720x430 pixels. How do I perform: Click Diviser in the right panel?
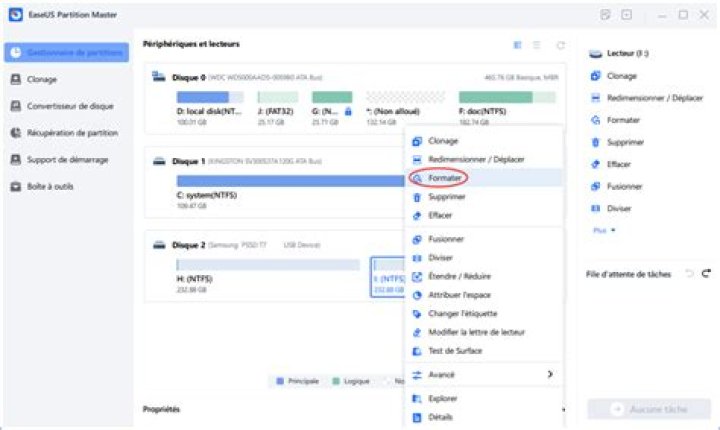pos(611,208)
